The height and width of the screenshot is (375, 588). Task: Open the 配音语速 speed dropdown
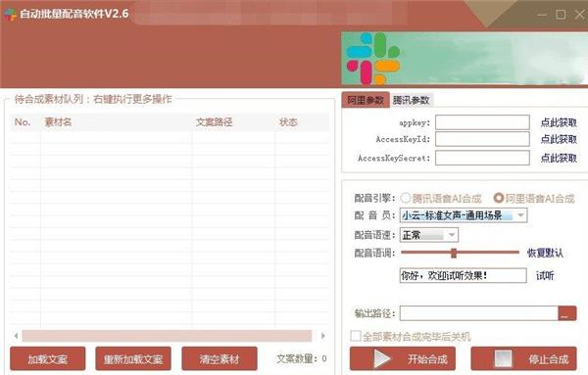[428, 235]
